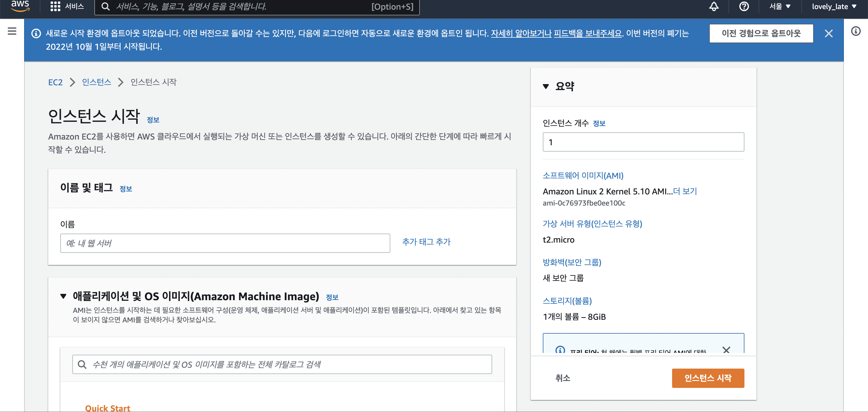Dismiss the blue opt-out banner
868x412 pixels.
click(829, 33)
